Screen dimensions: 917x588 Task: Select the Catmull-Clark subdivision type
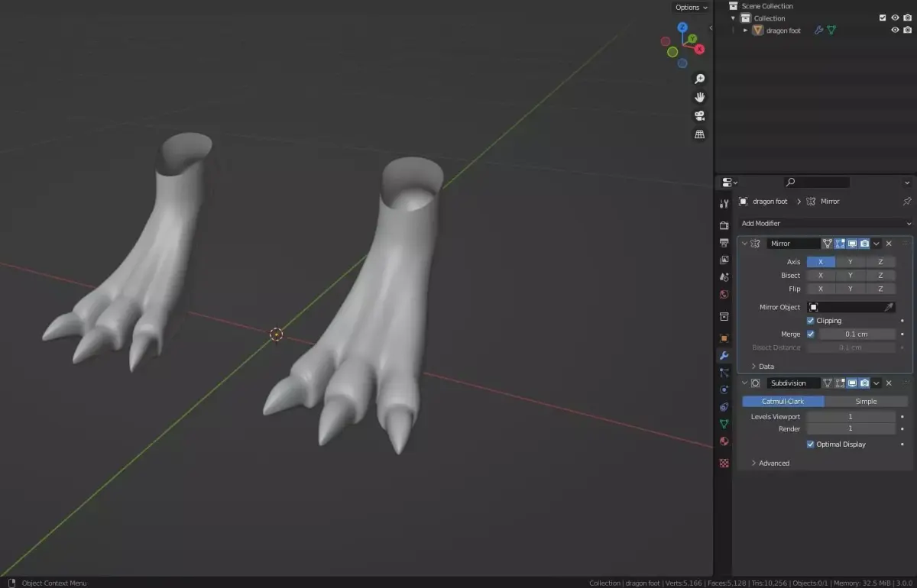tap(783, 402)
